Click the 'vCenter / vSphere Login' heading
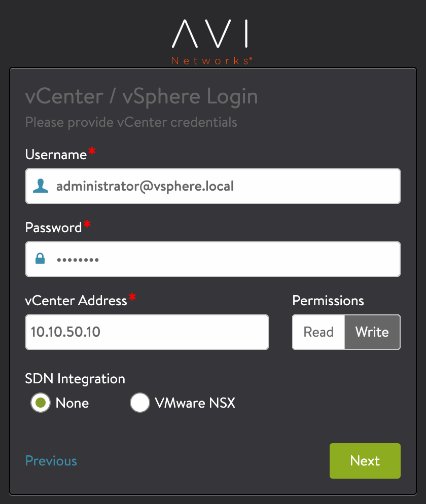This screenshot has width=426, height=504. 141,96
